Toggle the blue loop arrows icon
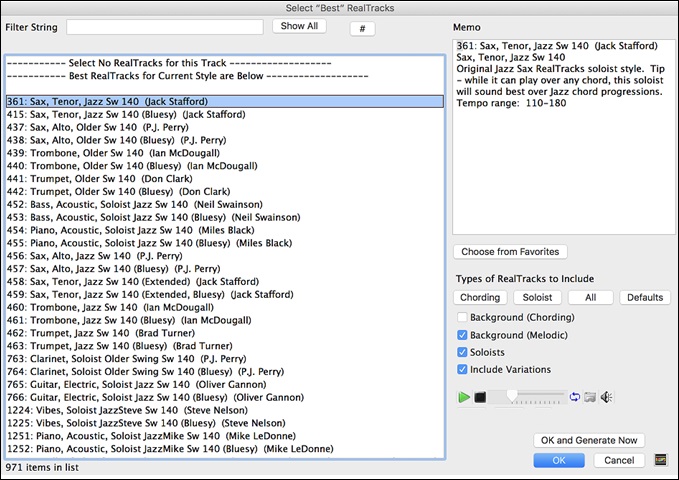The image size is (679, 480). coord(574,397)
